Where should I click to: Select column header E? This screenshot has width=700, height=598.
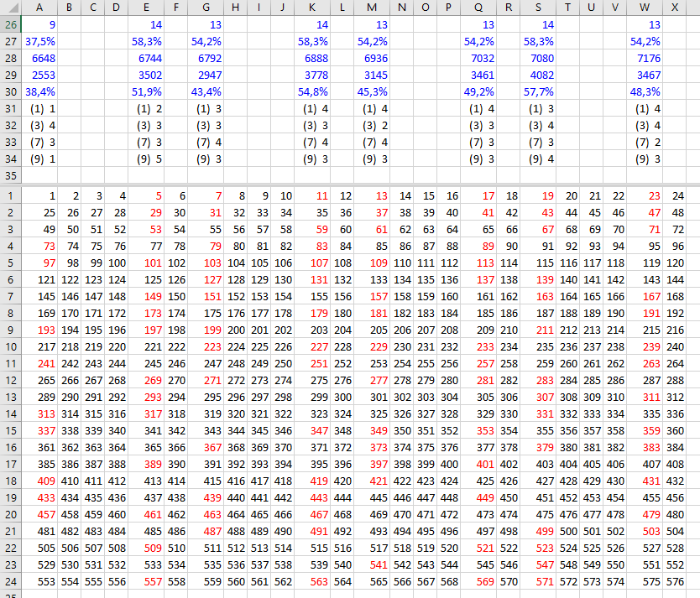(146, 8)
